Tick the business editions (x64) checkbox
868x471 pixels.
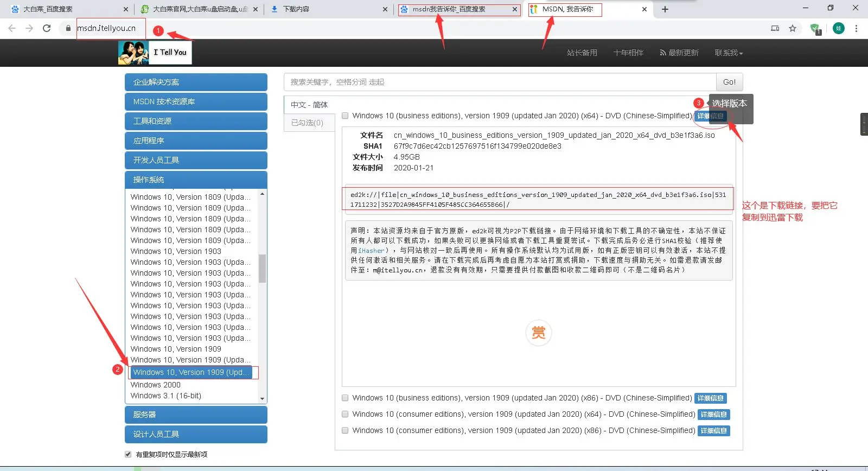(345, 116)
